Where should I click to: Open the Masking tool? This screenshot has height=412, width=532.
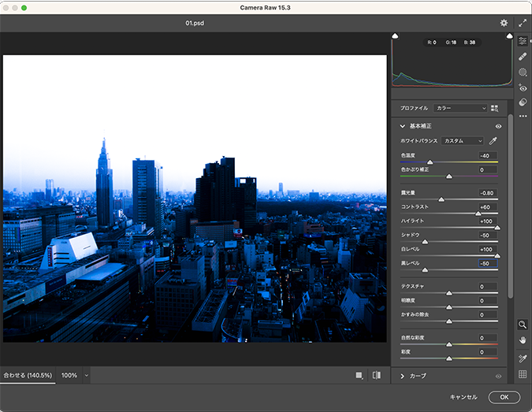click(x=523, y=72)
